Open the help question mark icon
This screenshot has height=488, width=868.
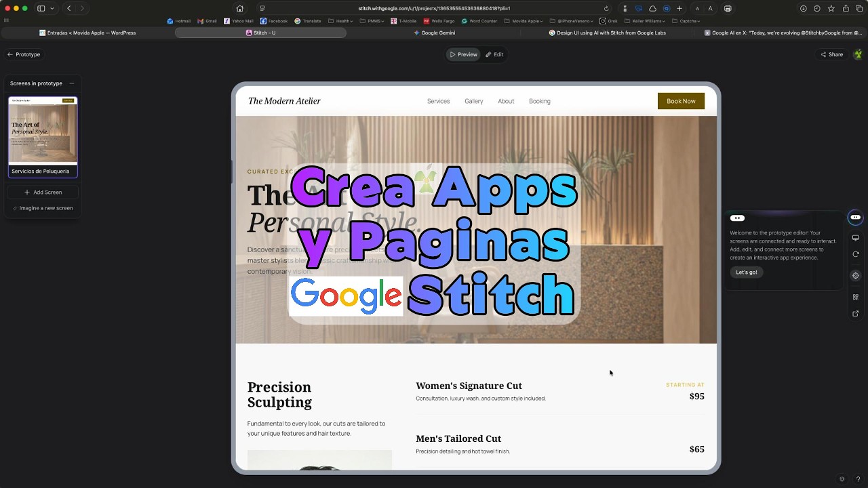[x=858, y=479]
